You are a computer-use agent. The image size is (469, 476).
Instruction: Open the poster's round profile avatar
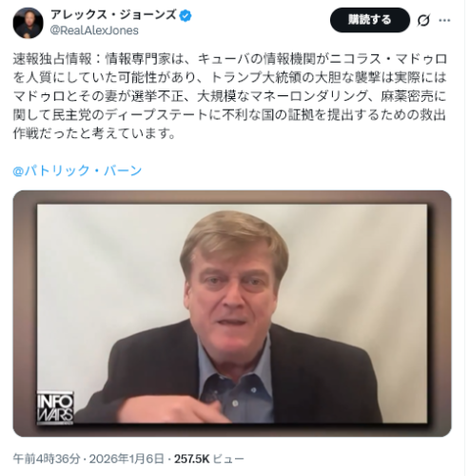28,23
